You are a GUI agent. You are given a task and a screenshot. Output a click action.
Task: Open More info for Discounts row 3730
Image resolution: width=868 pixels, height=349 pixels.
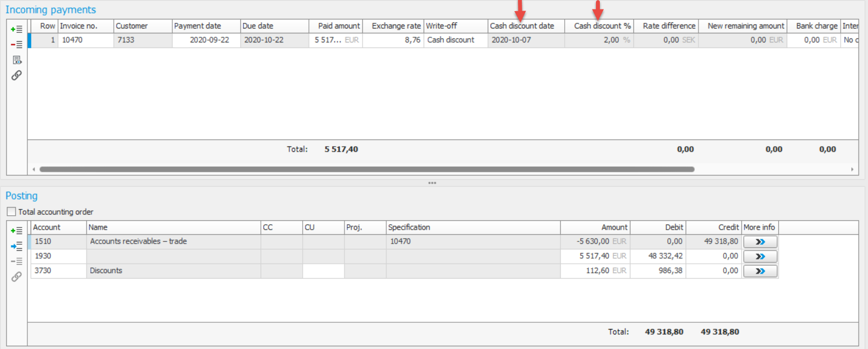pos(760,271)
